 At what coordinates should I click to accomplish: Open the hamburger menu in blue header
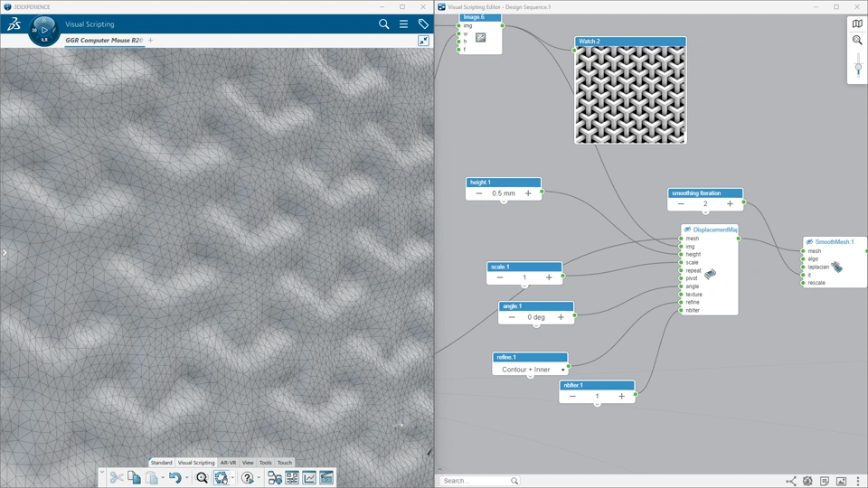point(403,23)
